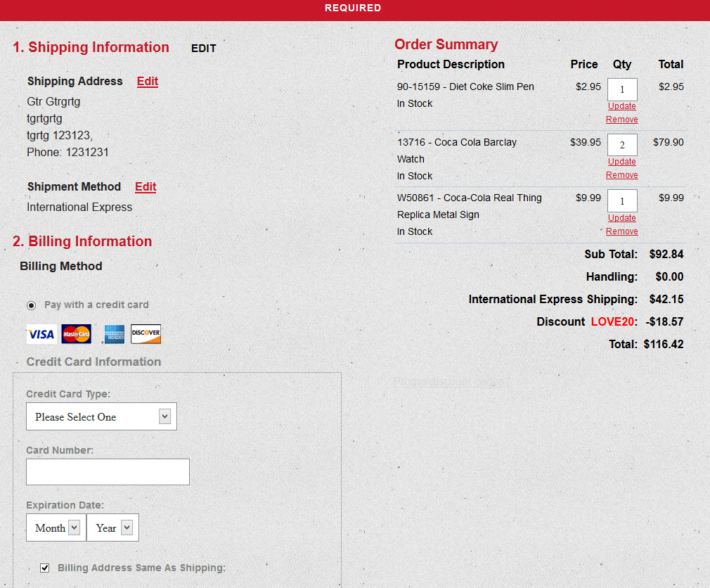This screenshot has height=588, width=710.
Task: Edit the Shipping Address
Action: pyautogui.click(x=147, y=82)
